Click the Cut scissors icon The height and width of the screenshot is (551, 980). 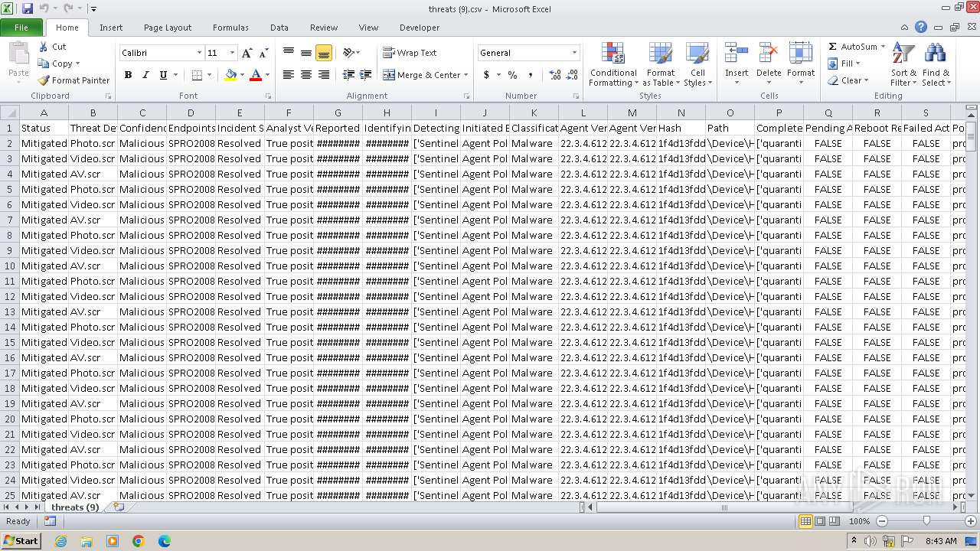pos(44,47)
